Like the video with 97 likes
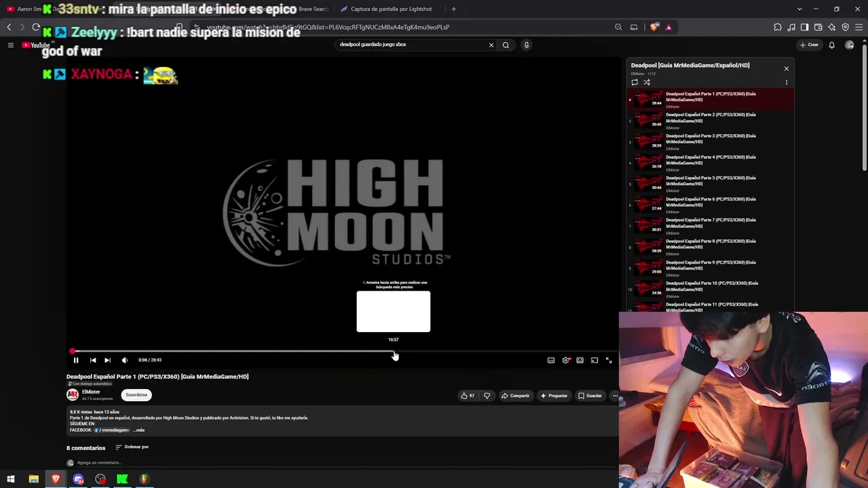 point(467,396)
